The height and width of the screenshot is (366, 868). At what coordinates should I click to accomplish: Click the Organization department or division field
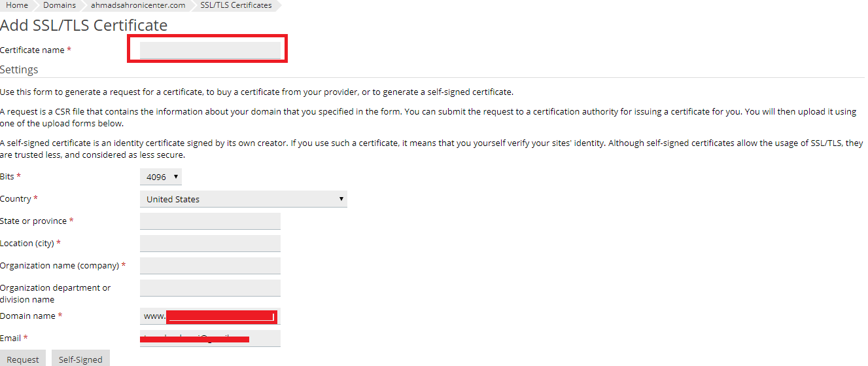pyautogui.click(x=210, y=288)
